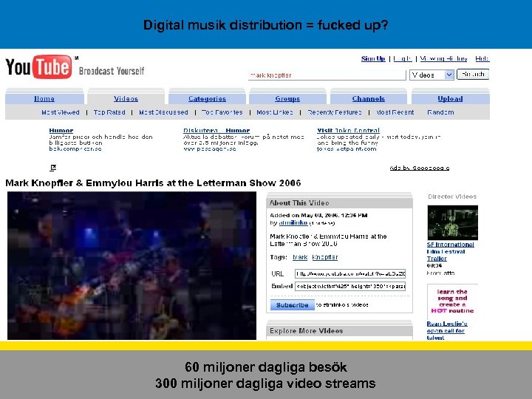Open Random videos
Image resolution: width=532 pixels, height=399 pixels.
[440, 112]
